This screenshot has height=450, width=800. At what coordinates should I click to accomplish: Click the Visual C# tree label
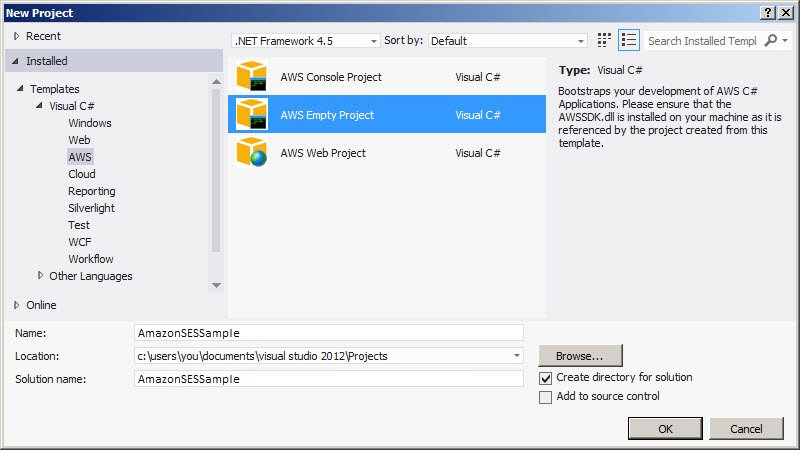(72, 106)
